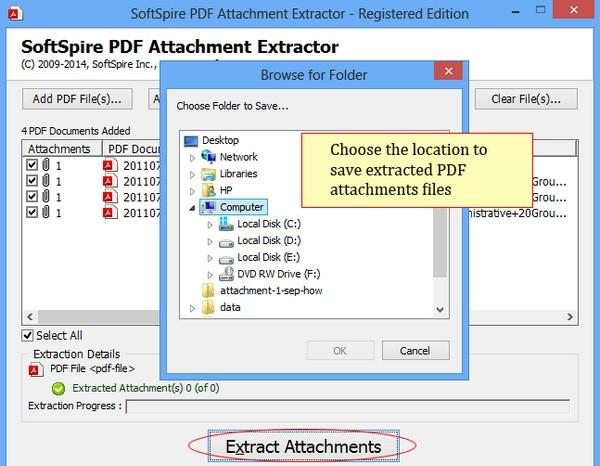Toggle the Select All checkbox
The width and height of the screenshot is (600, 466).
point(27,336)
